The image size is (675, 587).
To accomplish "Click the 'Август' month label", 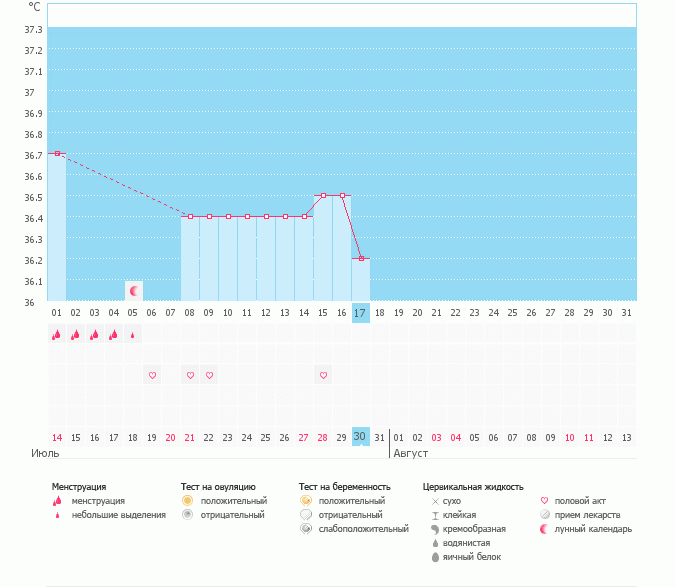I will coord(410,453).
